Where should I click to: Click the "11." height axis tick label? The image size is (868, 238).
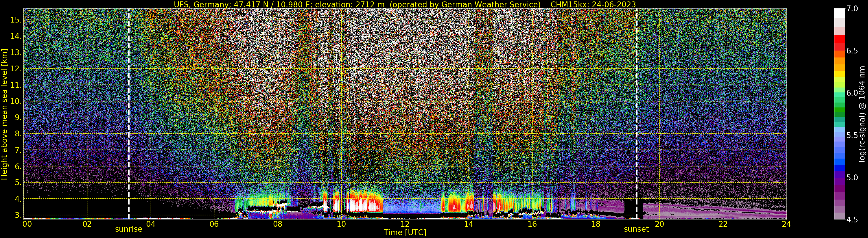16,85
